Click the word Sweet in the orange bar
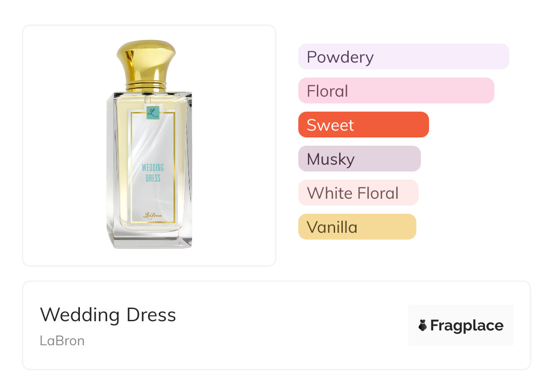The height and width of the screenshot is (392, 553). pyautogui.click(x=330, y=125)
